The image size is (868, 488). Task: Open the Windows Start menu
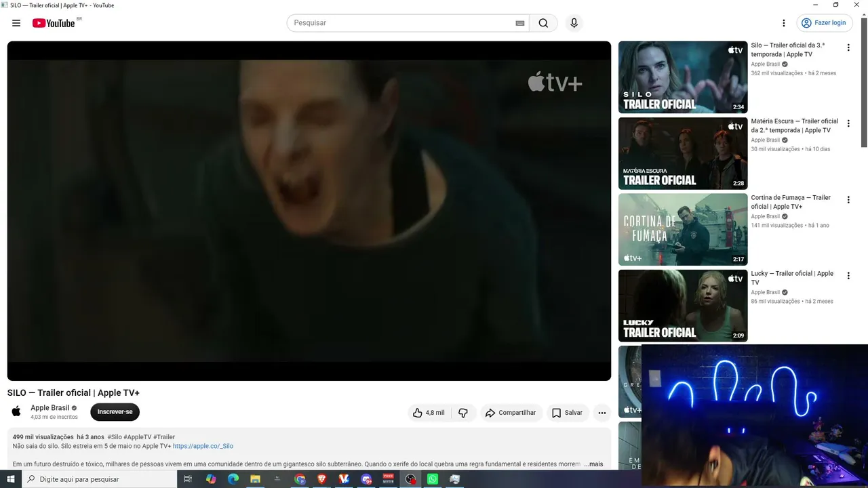pyautogui.click(x=11, y=479)
